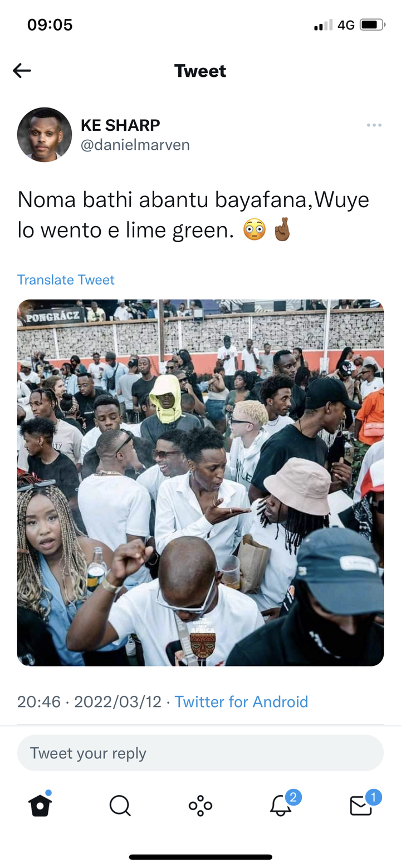This screenshot has height=868, width=401.
Task: Click the Twitter for Android link
Action: (241, 702)
